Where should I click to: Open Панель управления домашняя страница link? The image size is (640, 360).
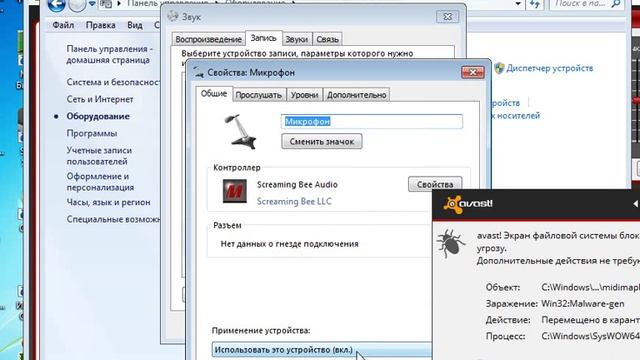click(x=109, y=54)
